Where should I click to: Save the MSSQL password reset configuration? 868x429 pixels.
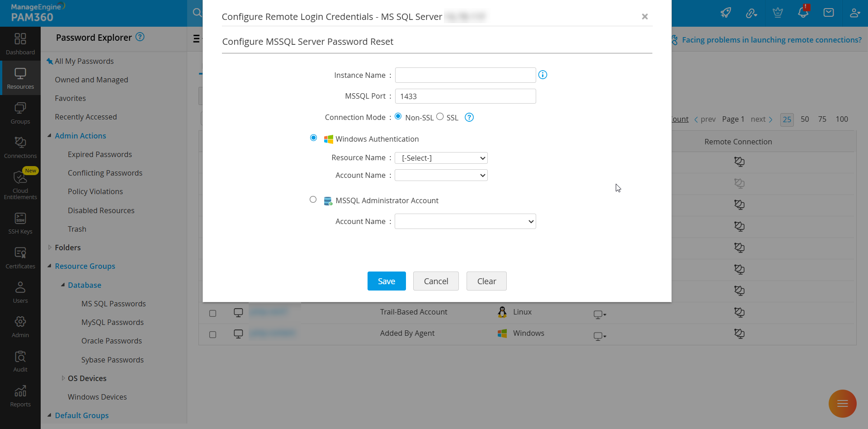click(x=387, y=281)
